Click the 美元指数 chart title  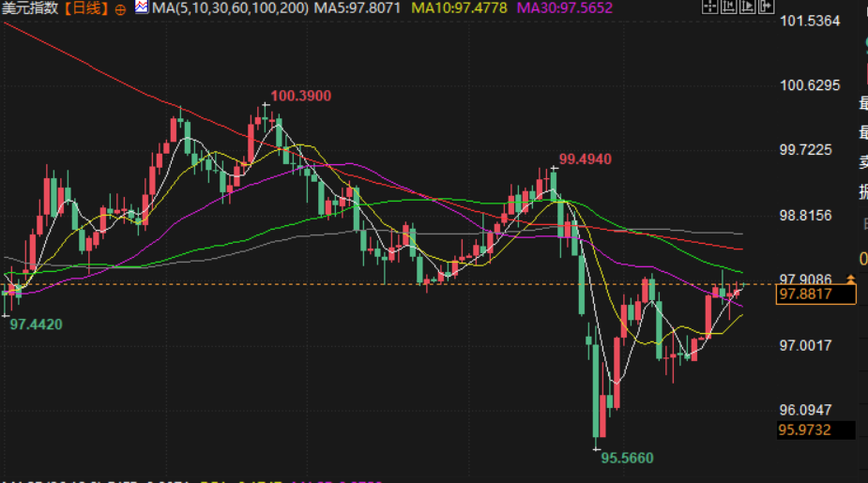[30, 8]
